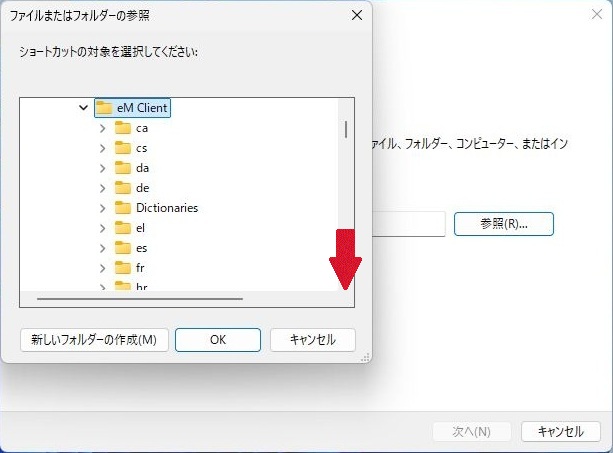Click the Dictionaries folder icon

click(x=123, y=208)
